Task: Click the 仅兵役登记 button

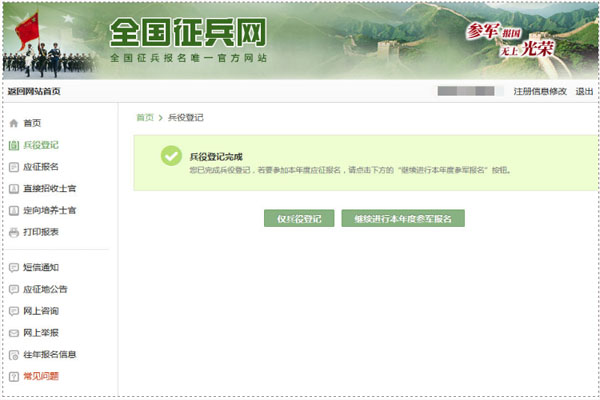Action: (x=299, y=218)
